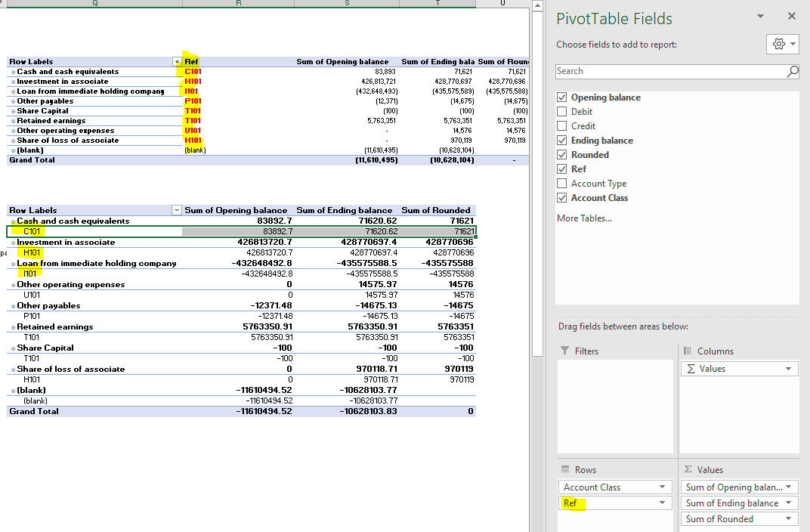Image resolution: width=810 pixels, height=532 pixels.
Task: Open the Row Labels filter menu in lower pivot
Action: coord(176,210)
